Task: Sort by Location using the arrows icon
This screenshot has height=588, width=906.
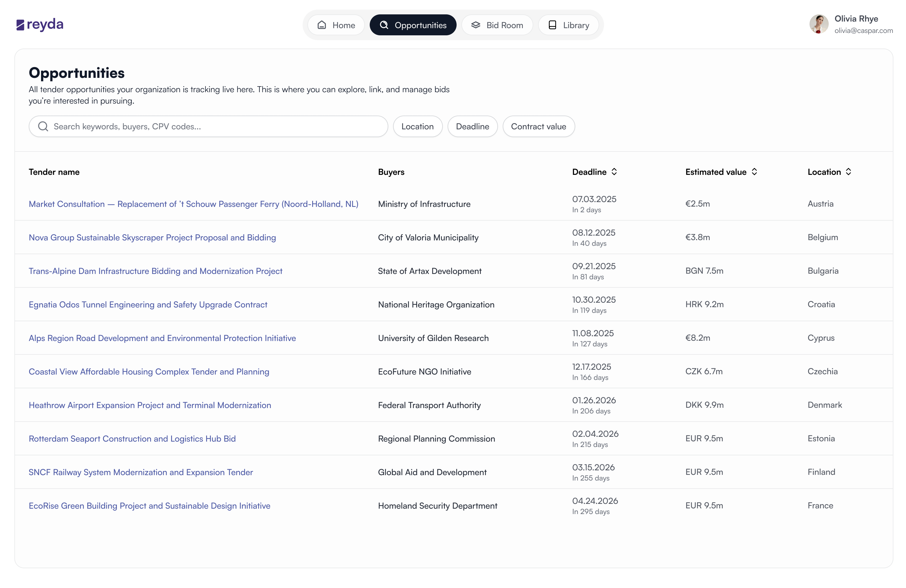Action: coord(848,172)
